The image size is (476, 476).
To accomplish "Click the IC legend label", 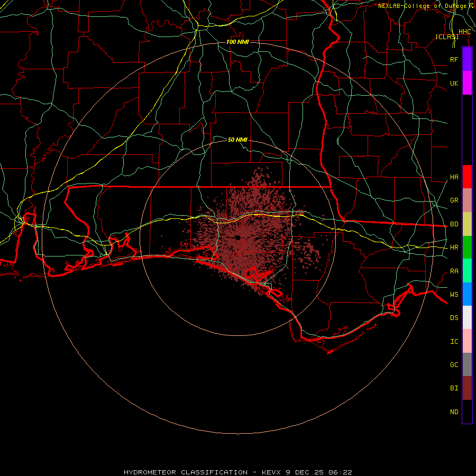I will point(454,342).
